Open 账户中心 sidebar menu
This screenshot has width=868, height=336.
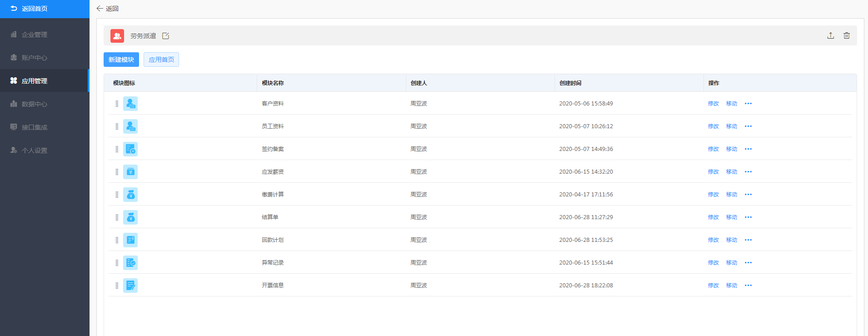[x=45, y=58]
